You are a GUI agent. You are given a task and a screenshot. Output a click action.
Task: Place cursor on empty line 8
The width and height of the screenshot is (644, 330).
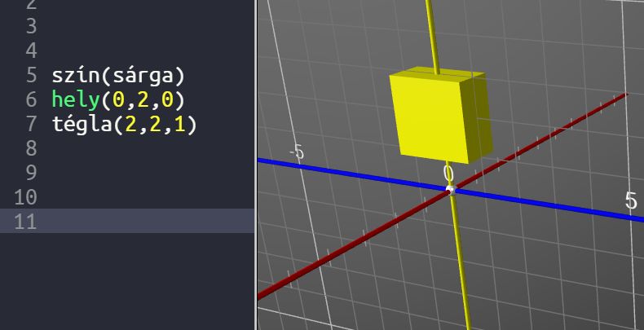pyautogui.click(x=122, y=148)
